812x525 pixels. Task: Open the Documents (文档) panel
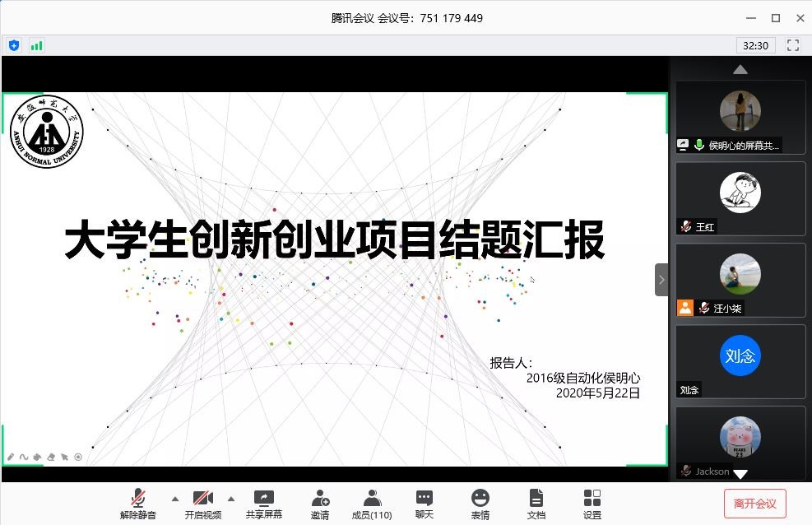(536, 504)
